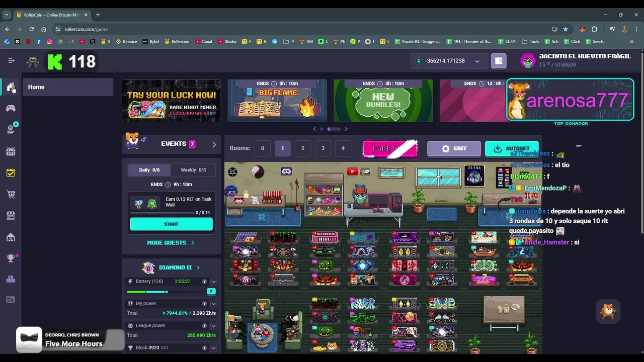Open the Binance bookmark
This screenshot has width=644, height=362.
(x=126, y=42)
